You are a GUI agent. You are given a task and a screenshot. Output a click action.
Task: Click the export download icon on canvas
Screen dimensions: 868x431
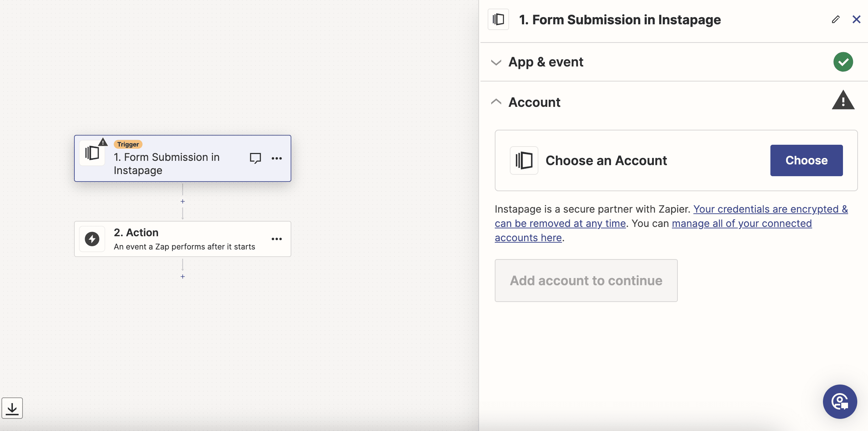[12, 408]
